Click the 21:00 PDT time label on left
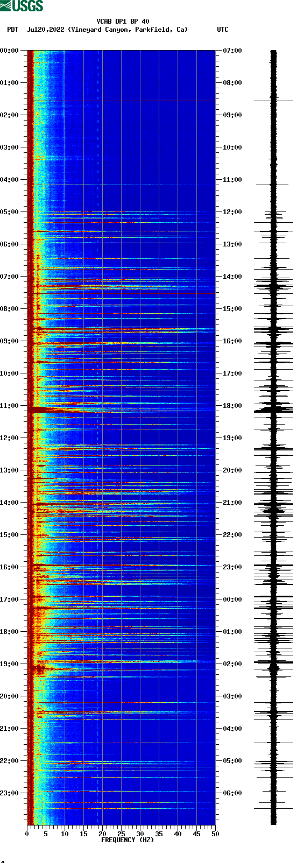This screenshot has height=868, width=297. click(x=9, y=729)
